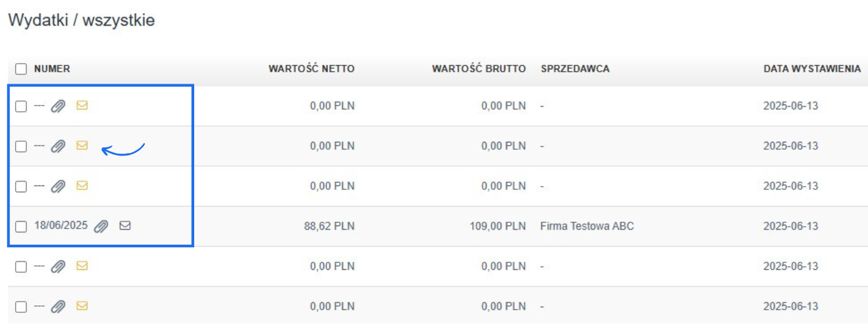Click the 109,00 PLN gross value cell

tap(498, 226)
